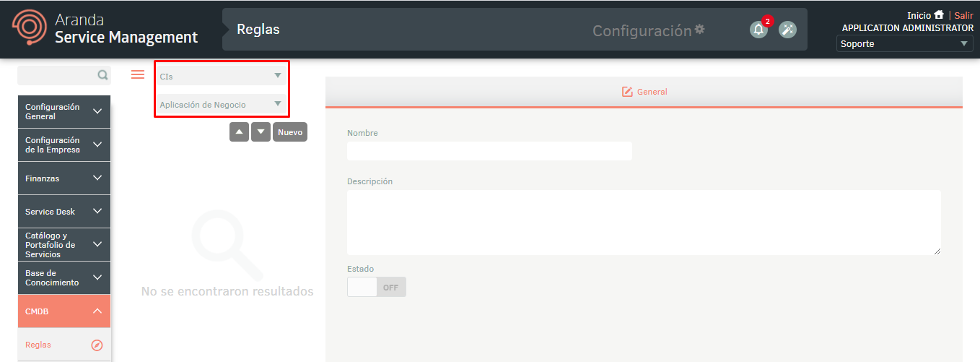Click the Reglas page title

tap(258, 30)
